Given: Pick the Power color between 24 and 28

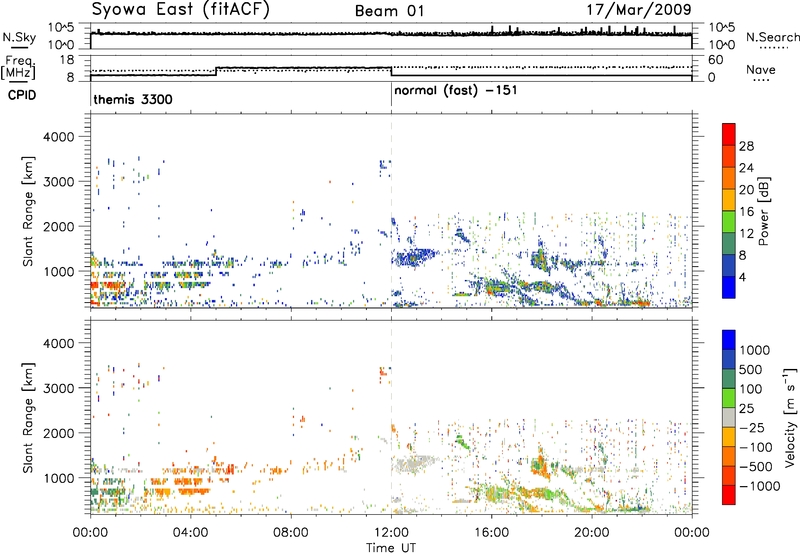Looking at the screenshot, I should [729, 156].
